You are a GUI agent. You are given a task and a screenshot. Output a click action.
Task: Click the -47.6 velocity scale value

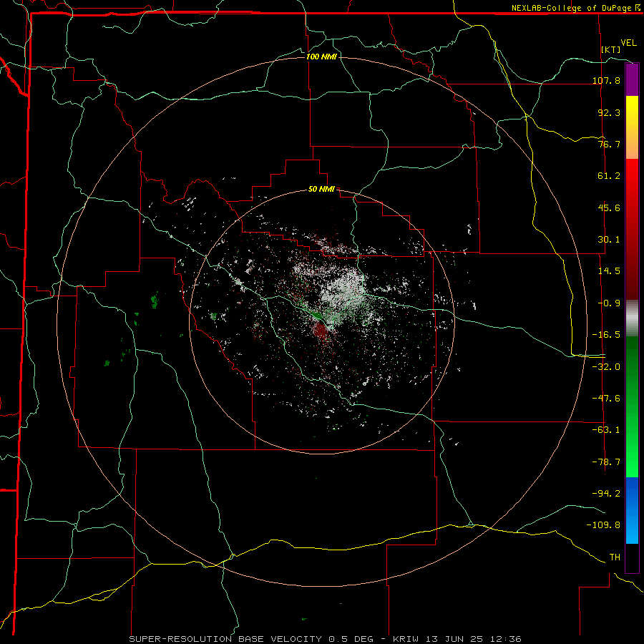(x=606, y=399)
